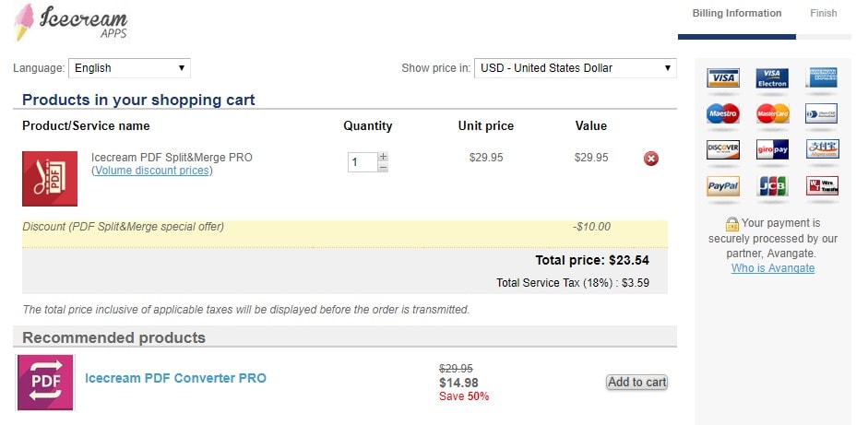Remove PDF Split&Merge PRO from cart
Viewport: 868px width, 425px height.
click(651, 159)
